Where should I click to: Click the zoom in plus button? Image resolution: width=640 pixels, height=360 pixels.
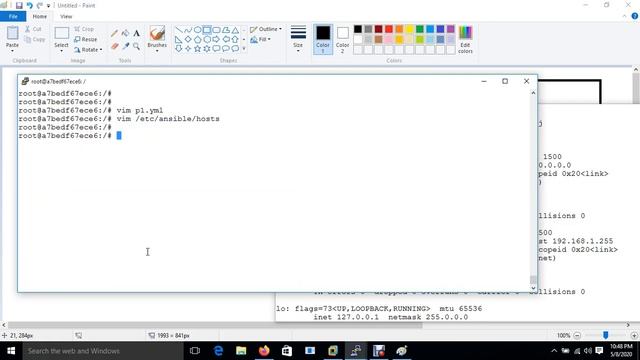tap(634, 336)
